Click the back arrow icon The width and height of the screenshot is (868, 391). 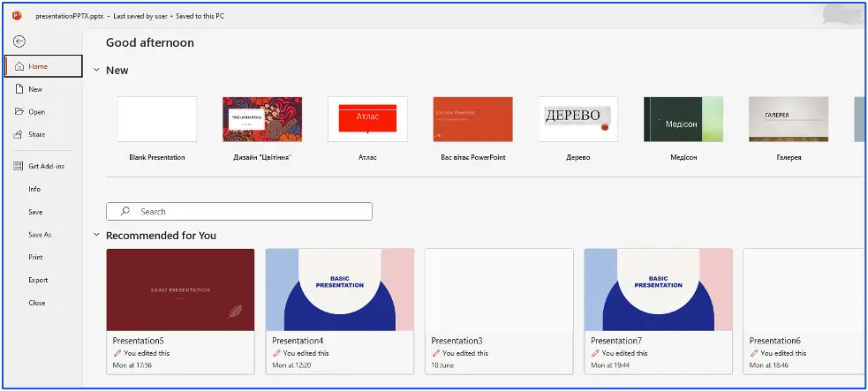[19, 41]
